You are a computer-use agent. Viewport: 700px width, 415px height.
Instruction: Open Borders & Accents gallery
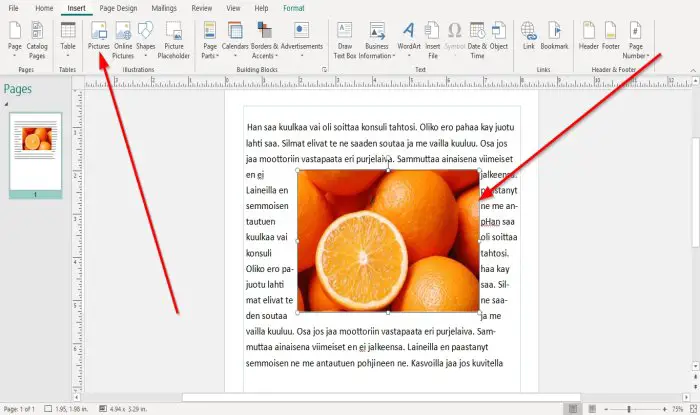click(x=264, y=40)
